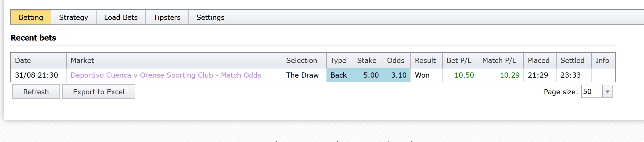The image size is (644, 142).
Task: Click the Stake column header
Action: coord(367,61)
